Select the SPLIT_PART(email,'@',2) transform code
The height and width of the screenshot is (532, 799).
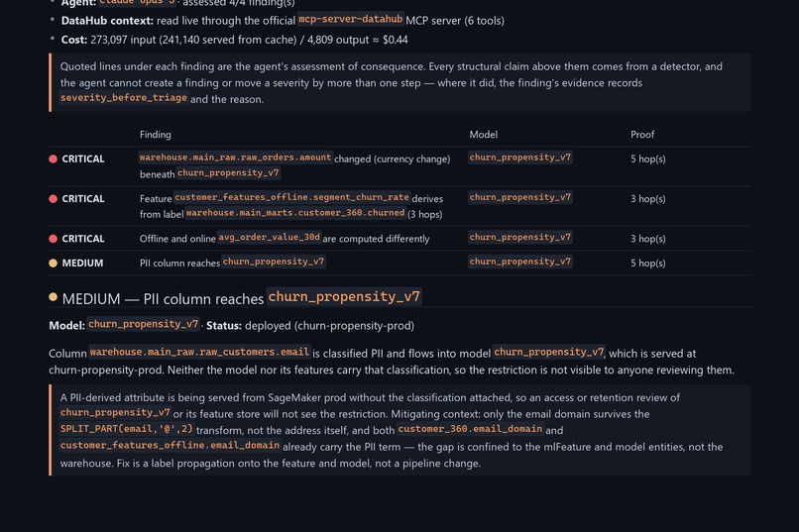(127, 429)
